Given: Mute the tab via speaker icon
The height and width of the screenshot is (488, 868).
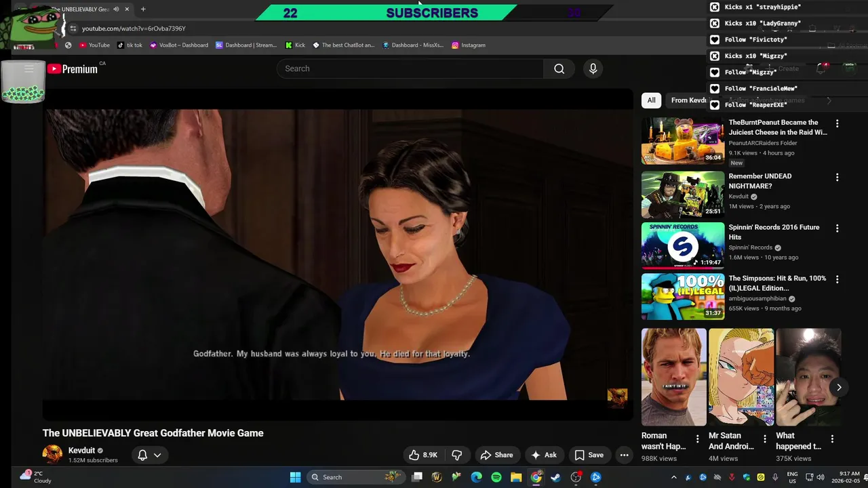Looking at the screenshot, I should pos(116,9).
